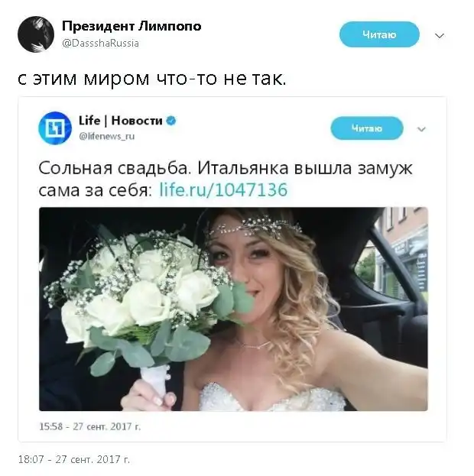Image resolution: width=474 pixels, height=476 pixels.
Task: Open the @DassshaRussia handle
Action: click(100, 43)
